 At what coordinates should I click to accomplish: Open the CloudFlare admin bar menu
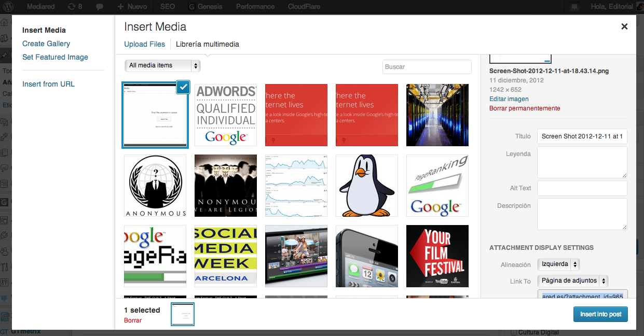click(304, 7)
